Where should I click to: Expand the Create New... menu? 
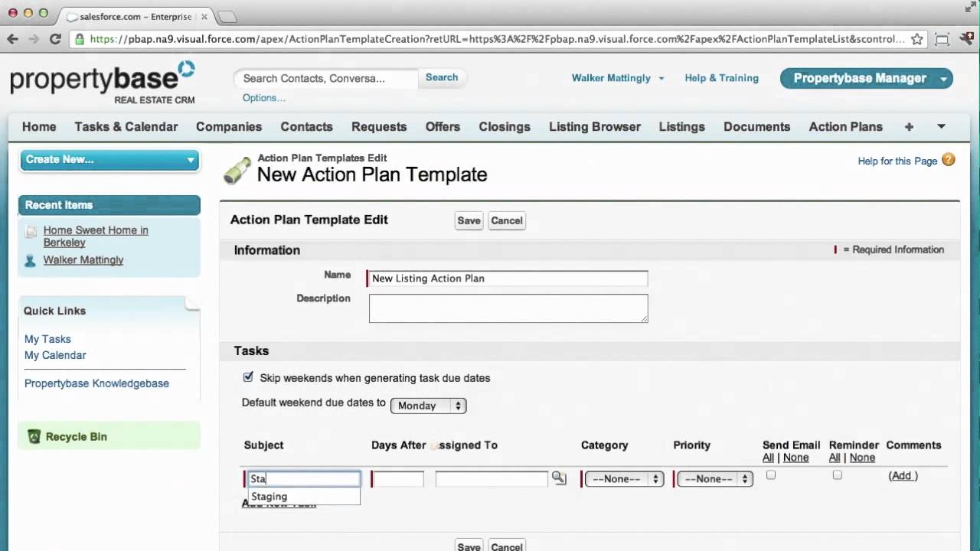(x=109, y=159)
